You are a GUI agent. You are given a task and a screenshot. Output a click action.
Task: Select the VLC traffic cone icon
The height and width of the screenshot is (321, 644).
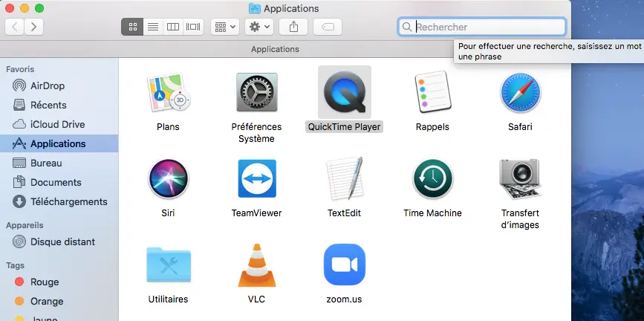click(257, 265)
